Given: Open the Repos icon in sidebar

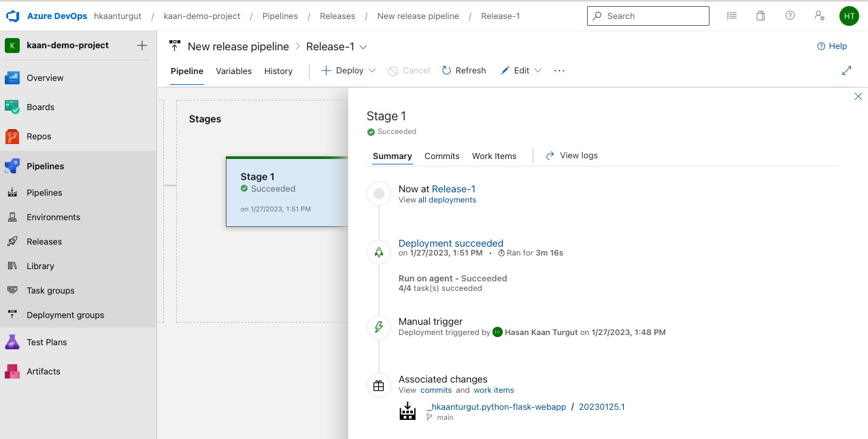Looking at the screenshot, I should [12, 136].
